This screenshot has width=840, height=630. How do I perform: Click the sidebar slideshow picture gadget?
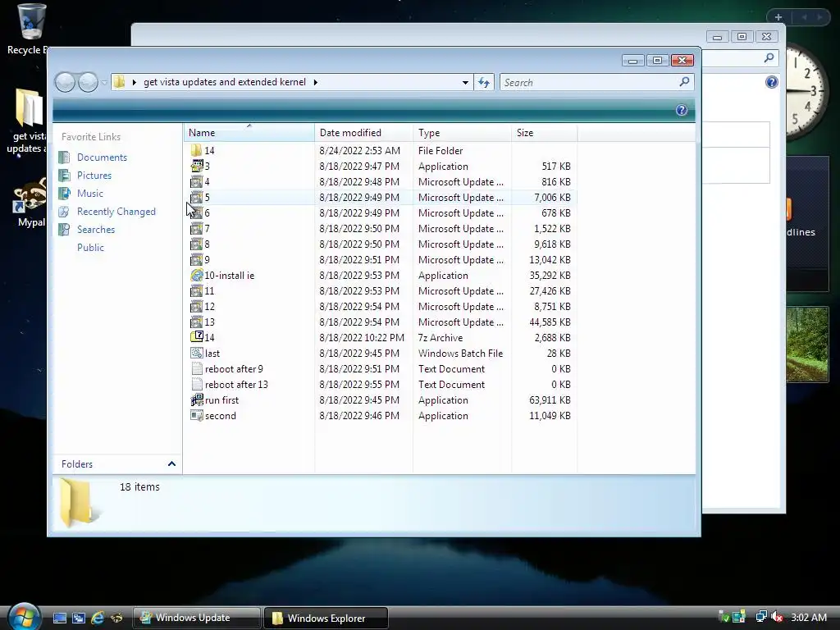(x=807, y=345)
